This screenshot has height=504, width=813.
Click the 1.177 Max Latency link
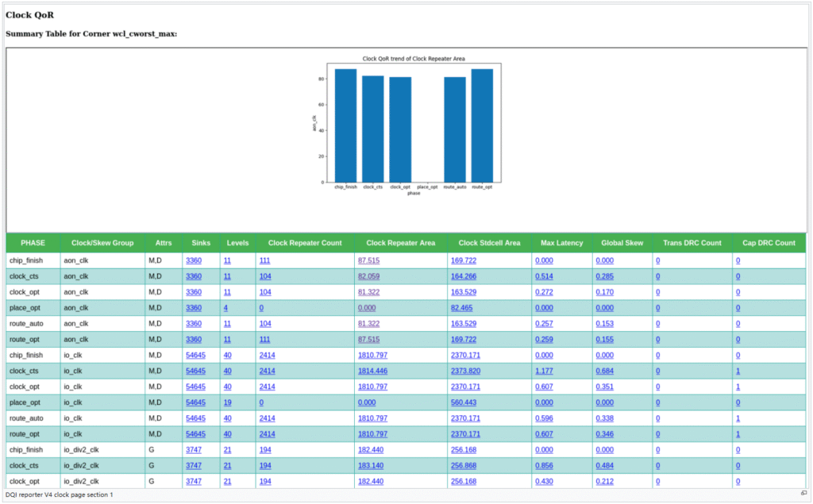pyautogui.click(x=544, y=371)
